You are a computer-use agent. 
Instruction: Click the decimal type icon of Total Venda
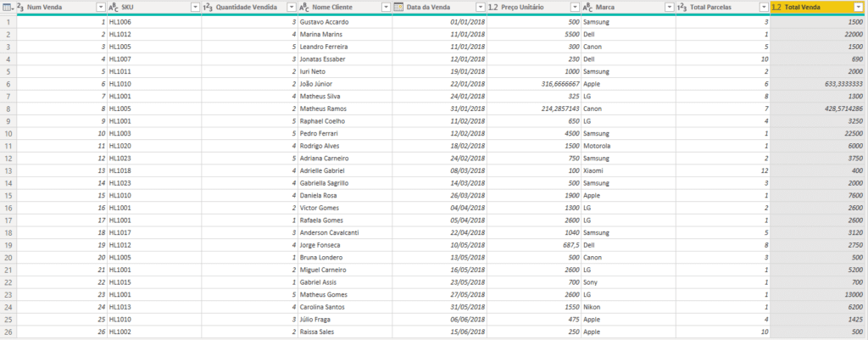click(x=776, y=7)
